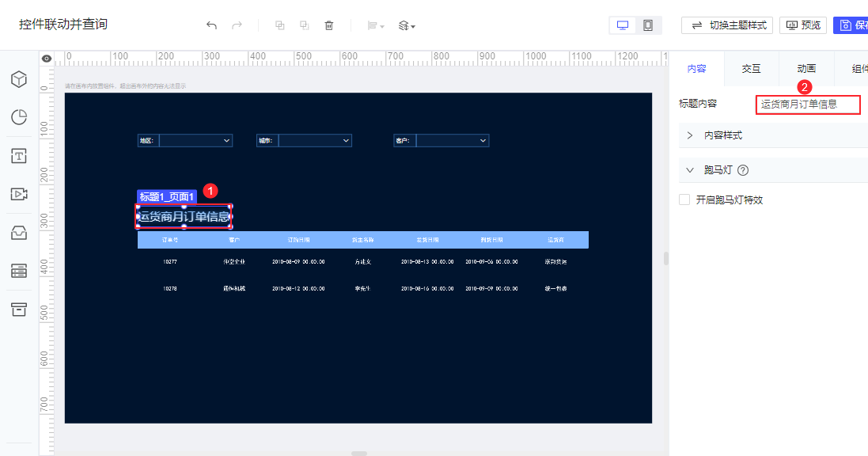Viewport: 868px width, 456px height.
Task: Switch to mobile layout view
Action: tap(648, 25)
